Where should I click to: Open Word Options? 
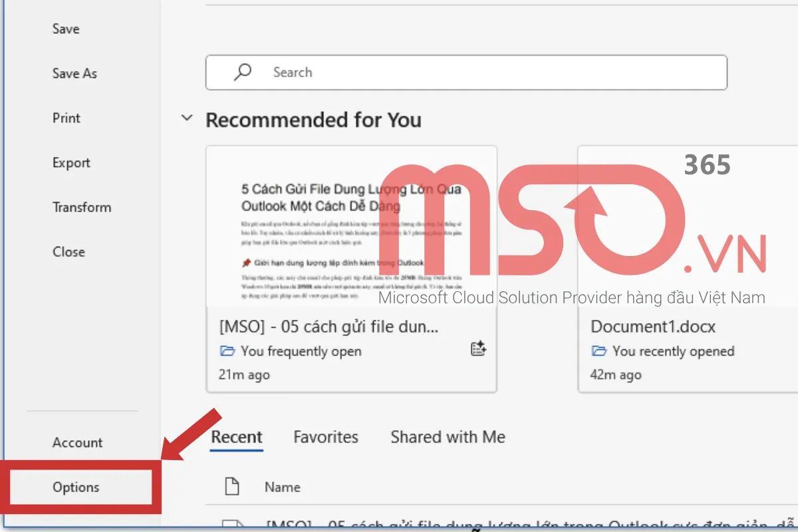pyautogui.click(x=76, y=487)
